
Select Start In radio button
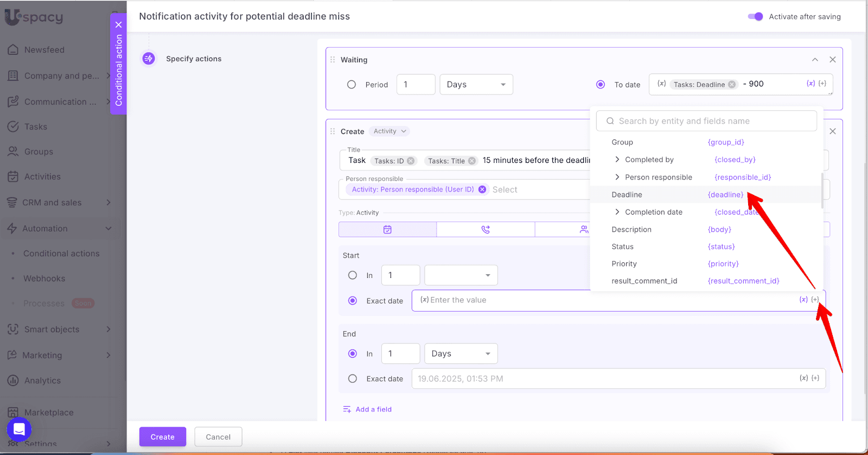353,275
